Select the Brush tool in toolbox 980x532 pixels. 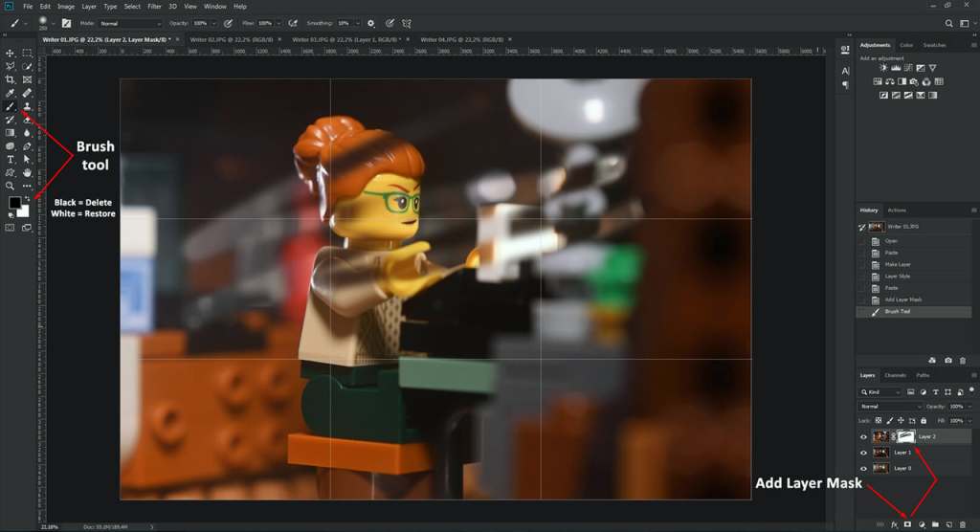coord(10,106)
